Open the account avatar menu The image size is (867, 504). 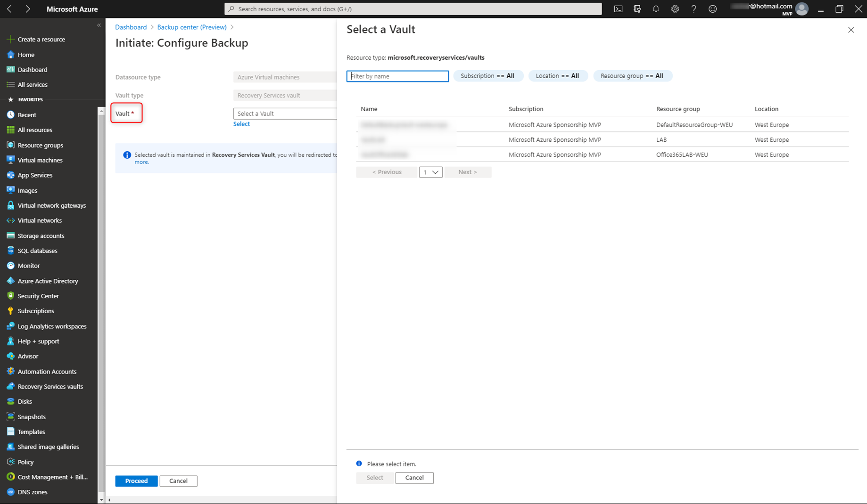point(801,9)
